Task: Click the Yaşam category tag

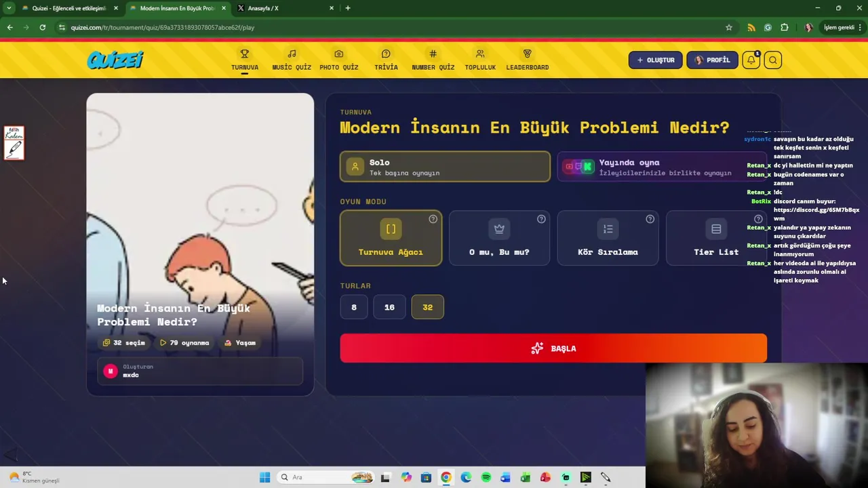Action: tap(240, 343)
